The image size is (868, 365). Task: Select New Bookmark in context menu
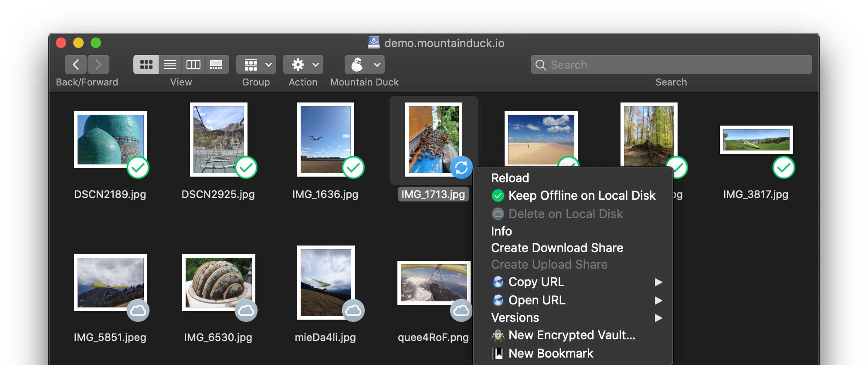pos(550,353)
